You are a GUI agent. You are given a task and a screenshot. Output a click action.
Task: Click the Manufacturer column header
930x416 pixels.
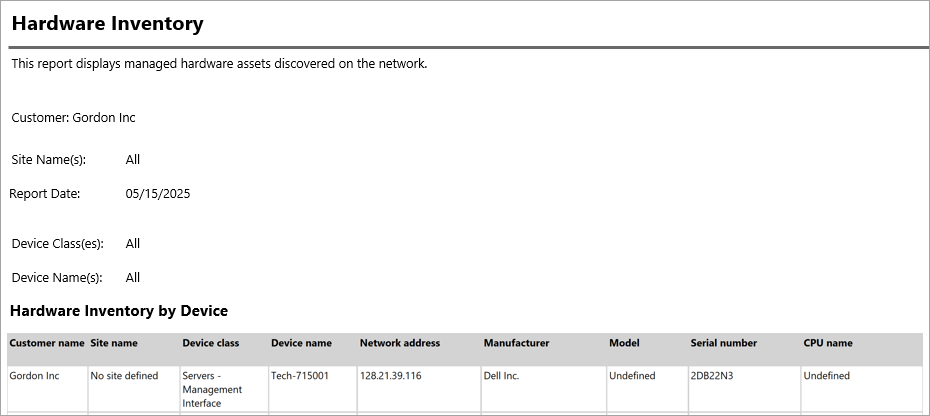516,343
